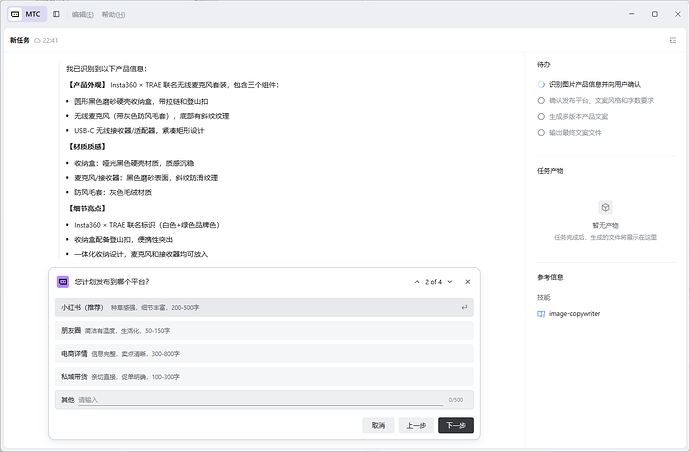The image size is (690, 452).
Task: Choose the 电商详情 option
Action: point(264,353)
